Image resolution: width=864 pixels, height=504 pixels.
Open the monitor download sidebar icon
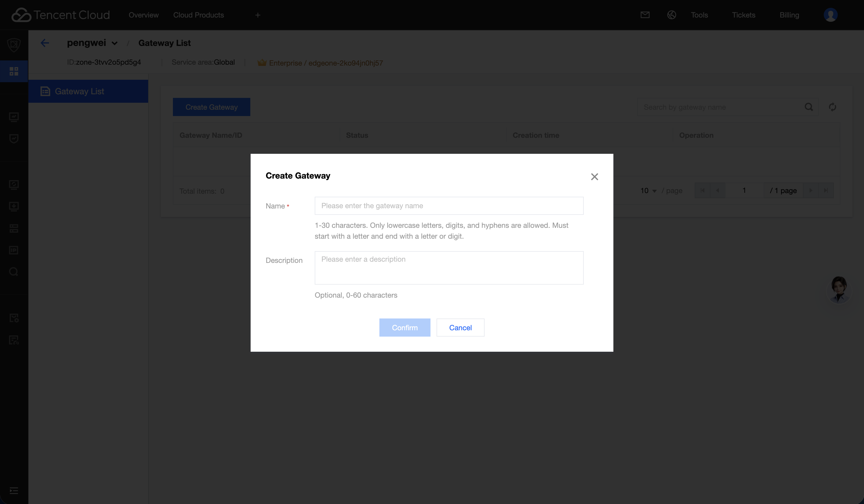pyautogui.click(x=14, y=207)
